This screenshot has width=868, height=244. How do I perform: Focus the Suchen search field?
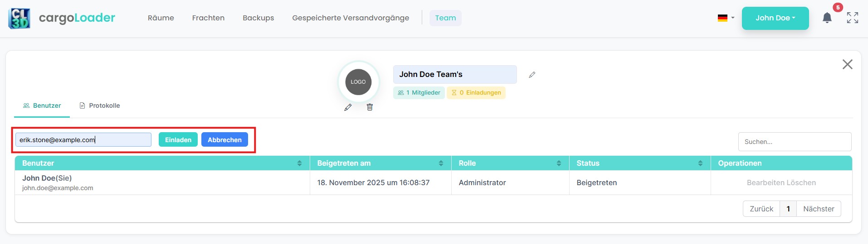795,142
